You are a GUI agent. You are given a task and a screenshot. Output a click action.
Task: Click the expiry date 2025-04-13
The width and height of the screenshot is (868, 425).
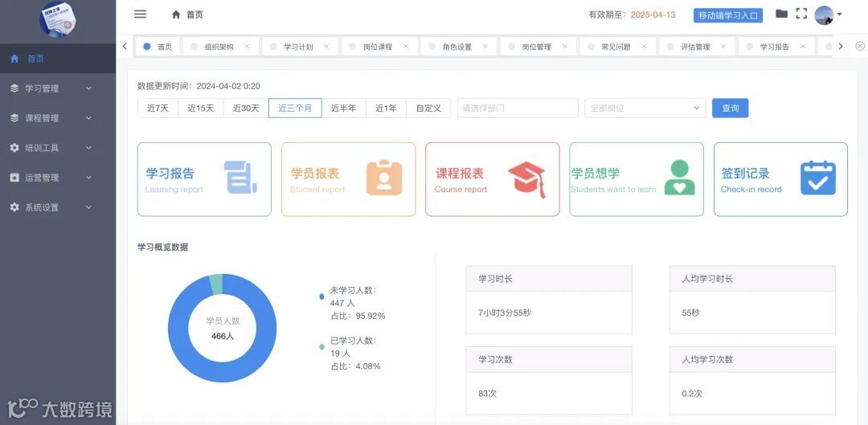(653, 15)
